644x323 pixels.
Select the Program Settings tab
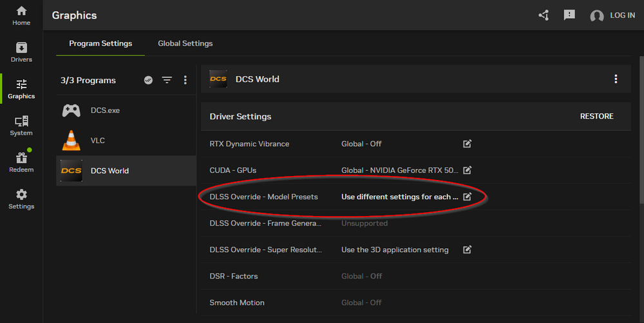[x=100, y=44]
